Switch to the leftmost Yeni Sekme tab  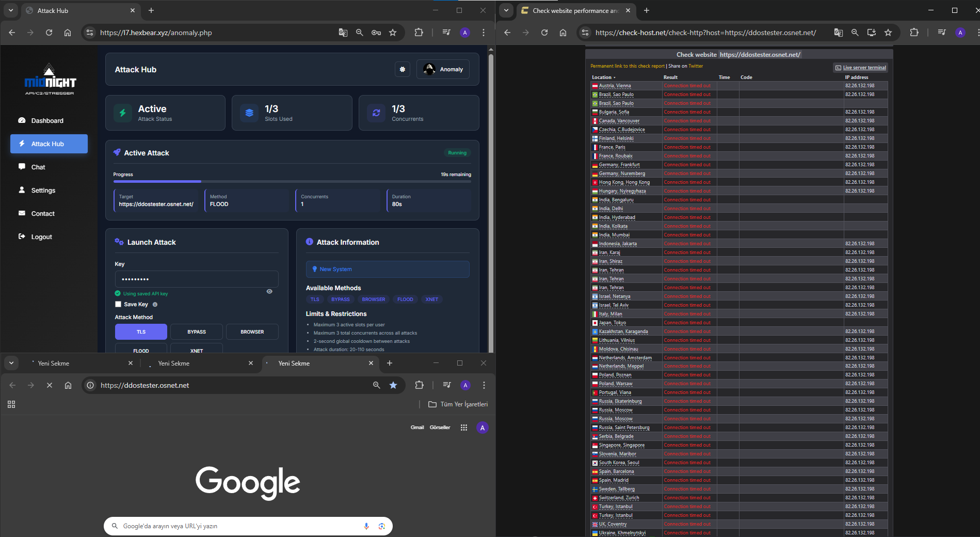tap(80, 364)
